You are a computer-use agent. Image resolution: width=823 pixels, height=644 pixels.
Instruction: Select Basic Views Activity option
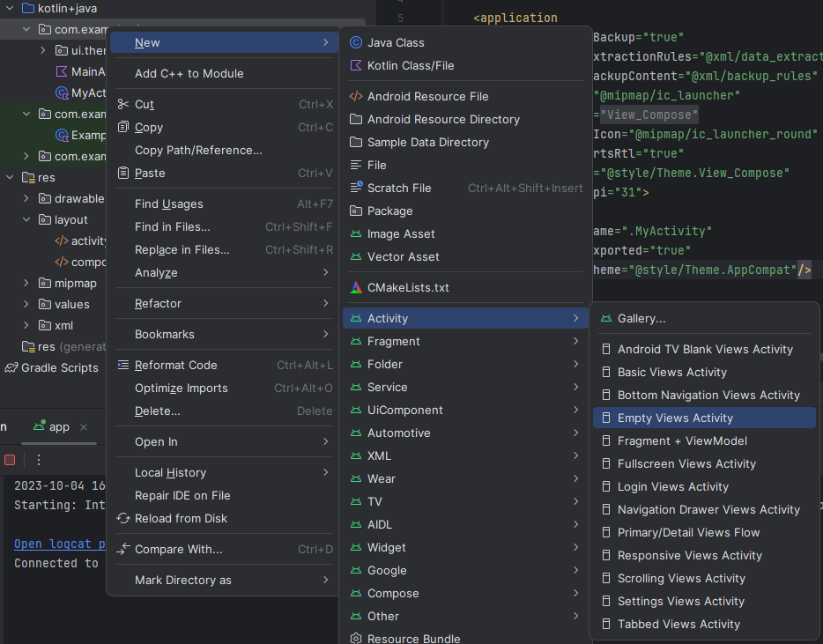(x=671, y=372)
